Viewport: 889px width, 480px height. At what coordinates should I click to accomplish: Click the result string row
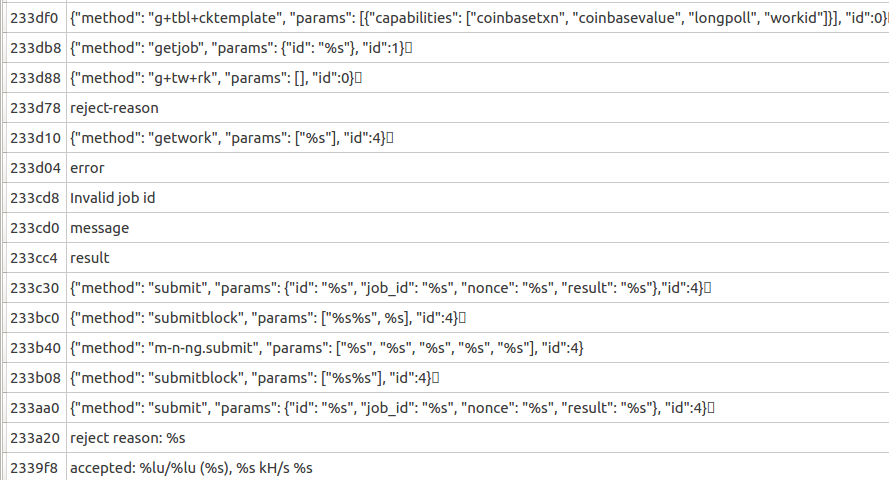(x=90, y=258)
